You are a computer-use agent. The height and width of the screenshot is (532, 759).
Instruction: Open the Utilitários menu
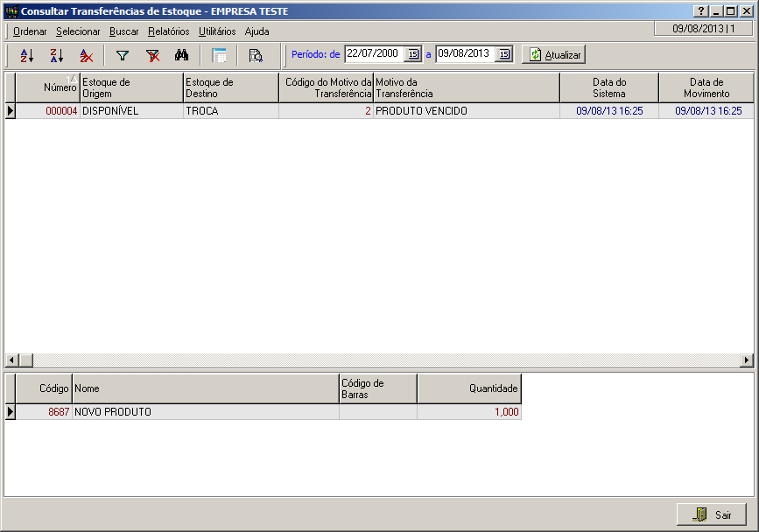(x=217, y=31)
